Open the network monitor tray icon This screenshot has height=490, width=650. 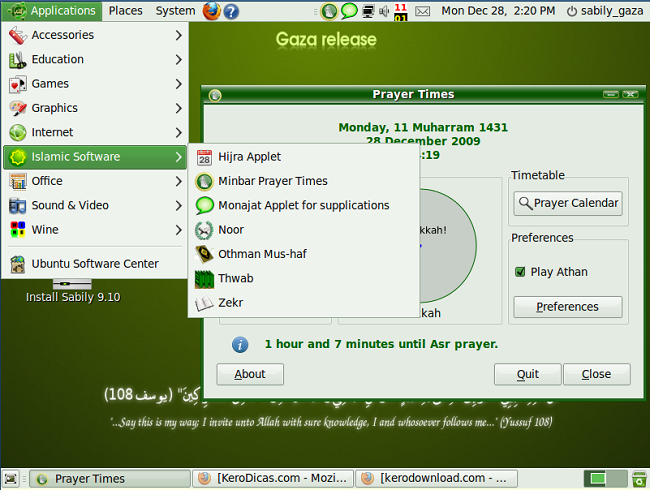368,11
